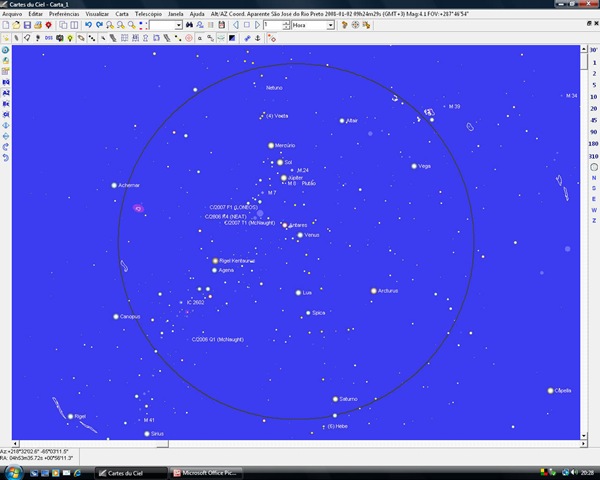Viewport: 600px width, 480px height.
Task: Set field of view to 180 degrees
Action: point(593,144)
